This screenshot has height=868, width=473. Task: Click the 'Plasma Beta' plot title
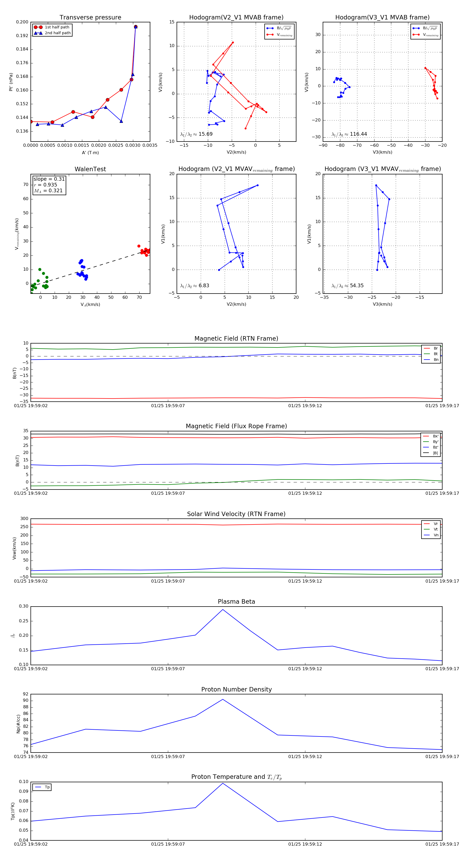236,602
